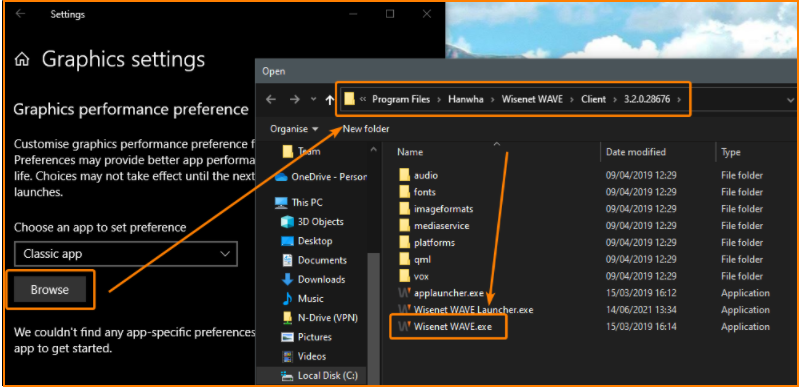The width and height of the screenshot is (800, 389).
Task: Click Program Files in the address path
Action: pos(401,99)
